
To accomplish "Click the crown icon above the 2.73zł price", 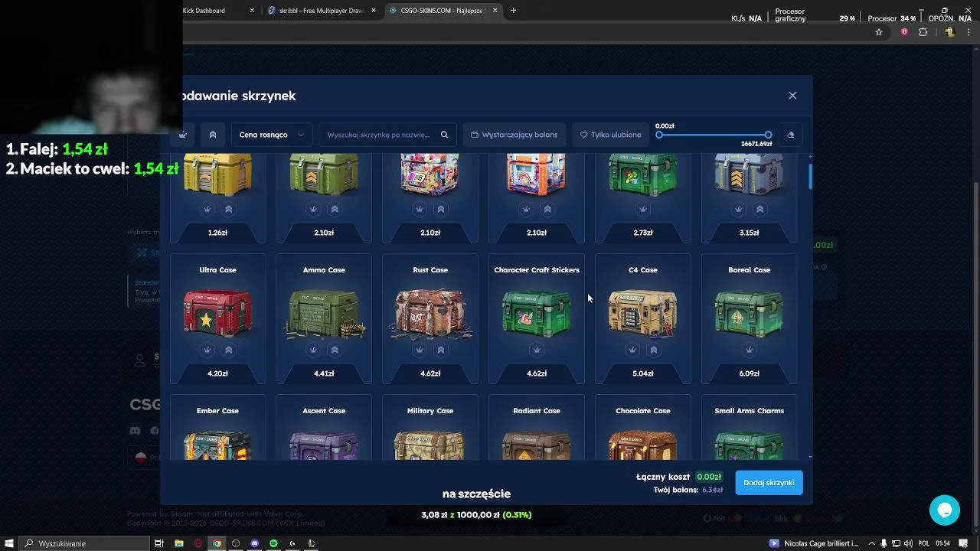I will [643, 209].
